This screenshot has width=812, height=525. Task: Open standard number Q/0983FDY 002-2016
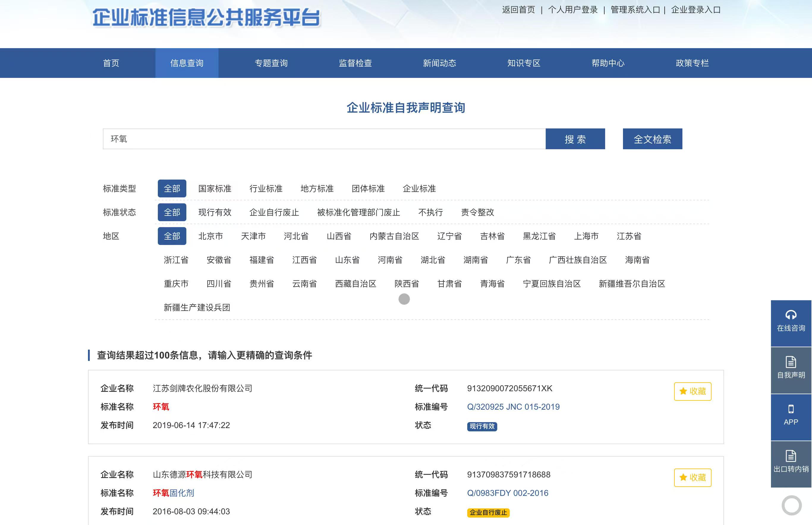point(508,493)
